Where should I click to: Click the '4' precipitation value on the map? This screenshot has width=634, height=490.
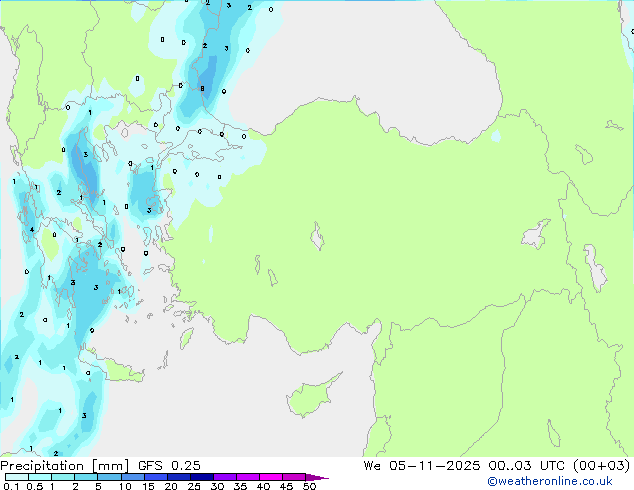(32, 230)
